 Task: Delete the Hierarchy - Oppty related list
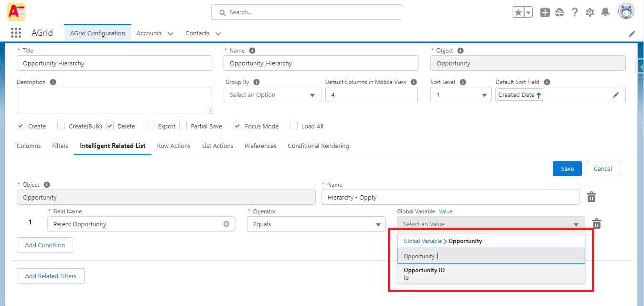591,197
